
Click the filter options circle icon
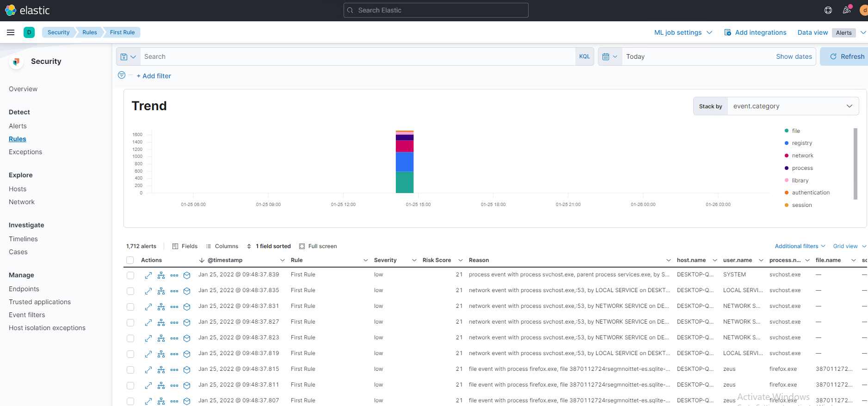click(122, 75)
